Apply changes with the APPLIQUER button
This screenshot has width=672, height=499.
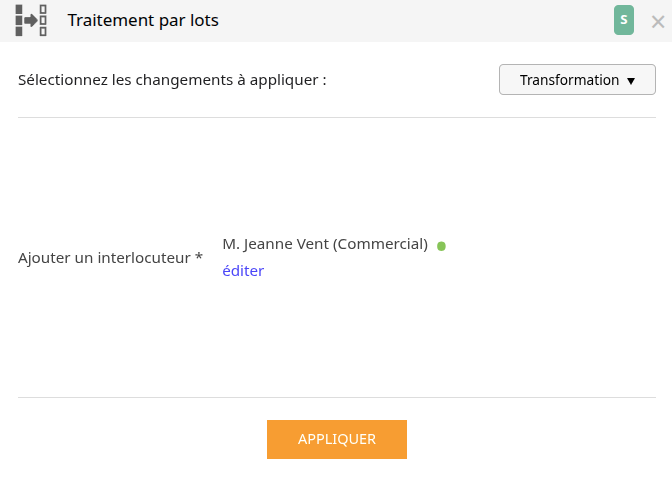(337, 439)
